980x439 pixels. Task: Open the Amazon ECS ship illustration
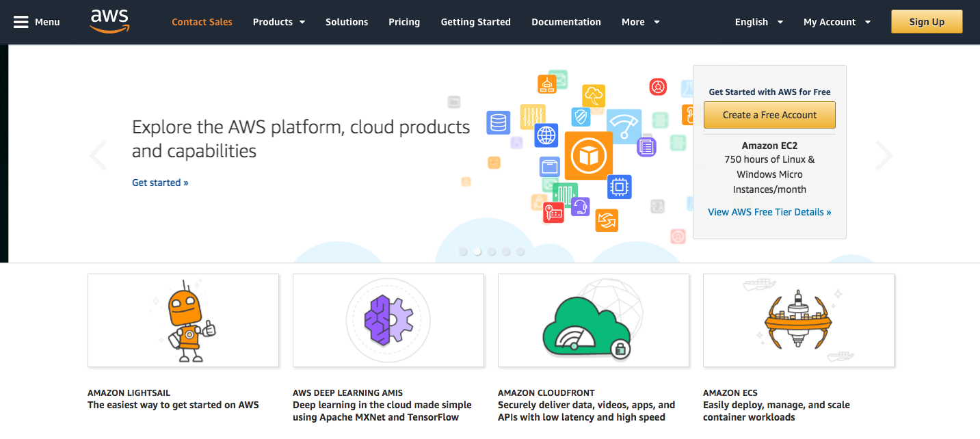(799, 320)
